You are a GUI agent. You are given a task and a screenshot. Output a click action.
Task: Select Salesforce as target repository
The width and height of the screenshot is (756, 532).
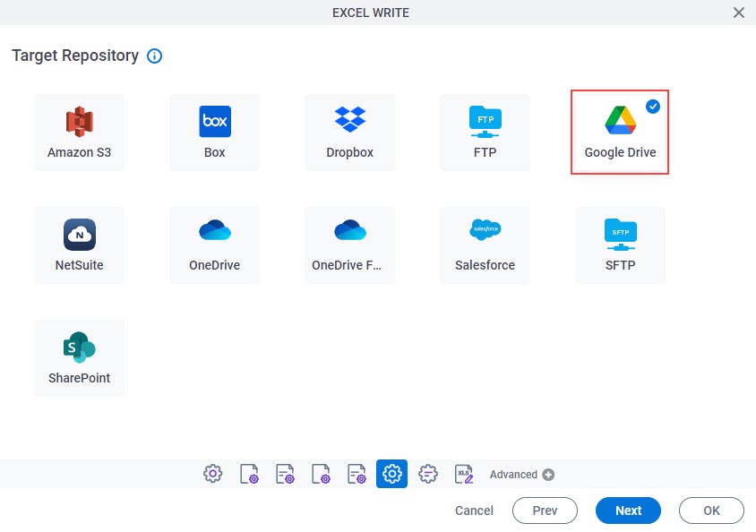pos(485,245)
